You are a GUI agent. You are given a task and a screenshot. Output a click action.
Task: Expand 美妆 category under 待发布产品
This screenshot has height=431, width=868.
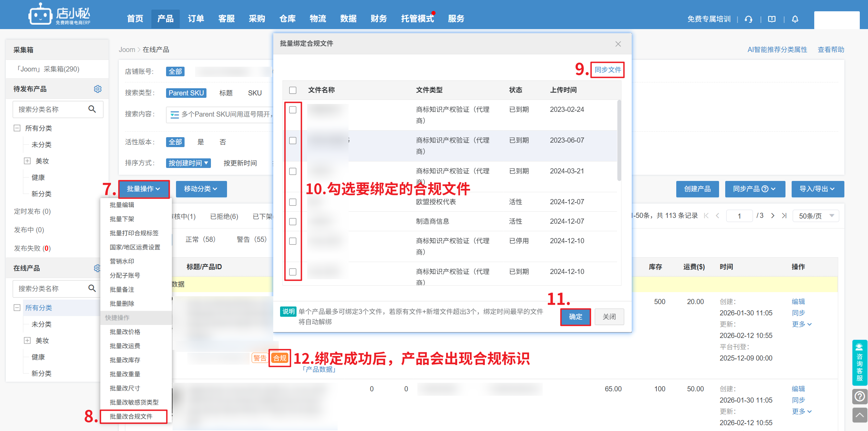click(27, 161)
